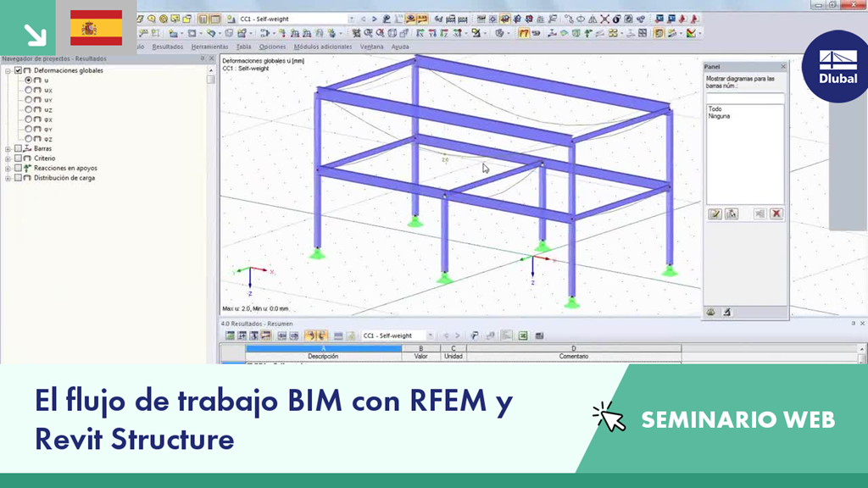Open the Tabla menu
This screenshot has height=488, width=868.
(243, 47)
